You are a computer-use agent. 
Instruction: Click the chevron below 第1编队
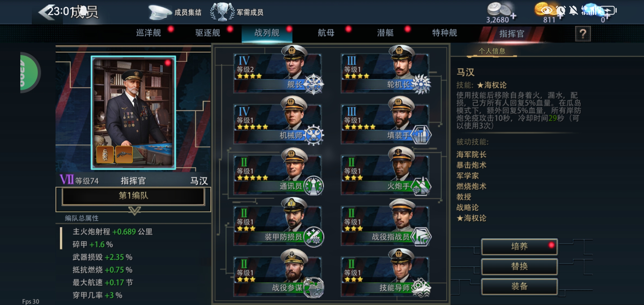(x=134, y=211)
